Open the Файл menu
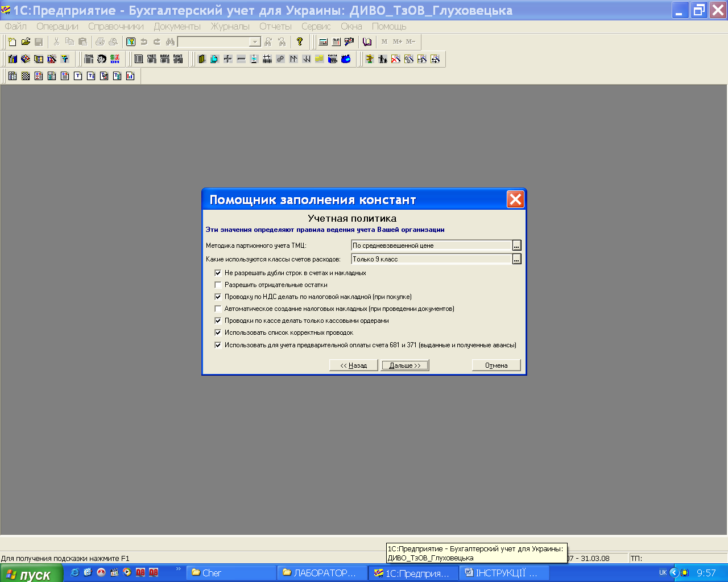This screenshot has width=728, height=582. coord(16,26)
